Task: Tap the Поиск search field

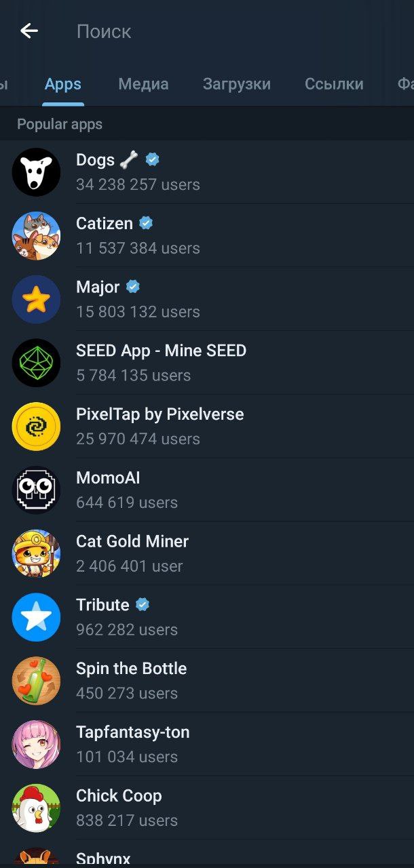Action: pyautogui.click(x=204, y=31)
